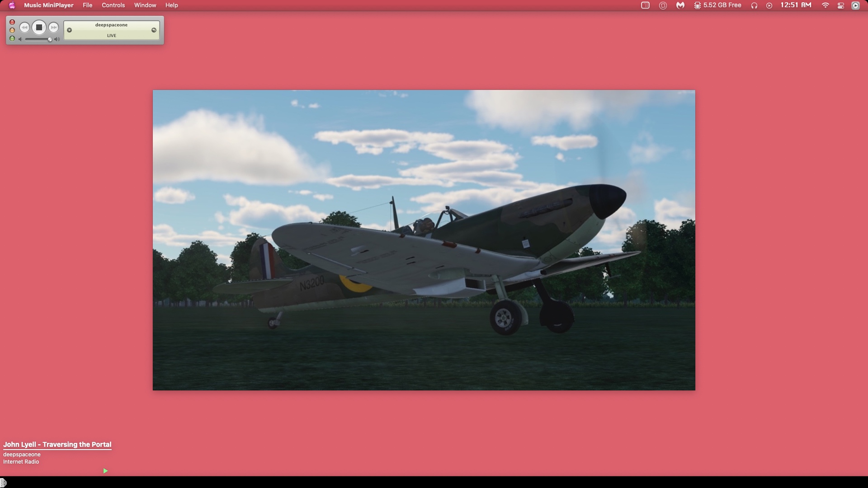Stop playback with the square stop button

(39, 28)
